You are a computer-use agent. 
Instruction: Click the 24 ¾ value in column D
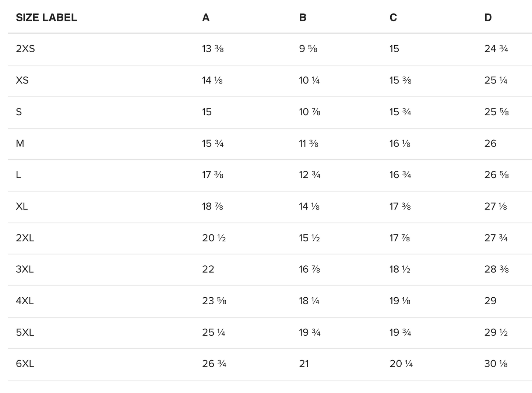(x=496, y=49)
